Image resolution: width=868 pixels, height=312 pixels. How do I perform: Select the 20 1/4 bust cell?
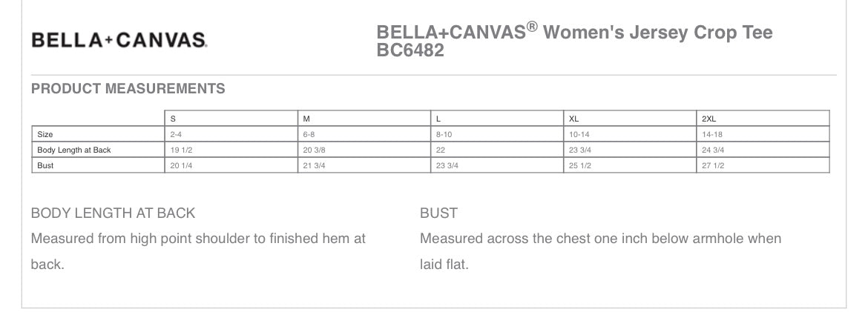tap(231, 165)
